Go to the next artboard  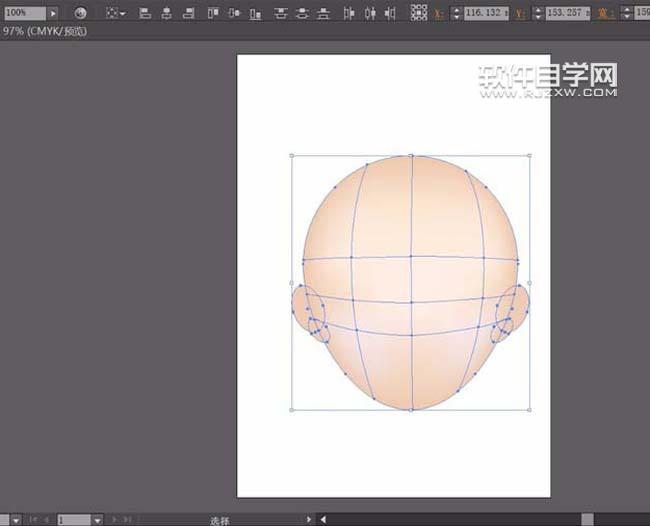(114, 520)
